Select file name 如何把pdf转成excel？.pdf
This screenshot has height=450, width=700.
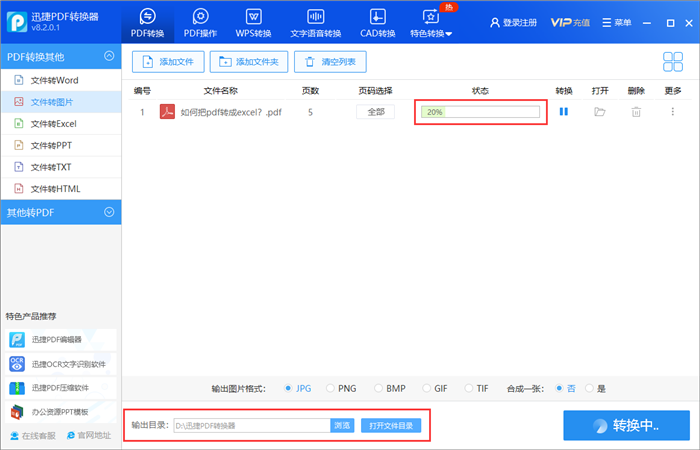(231, 112)
